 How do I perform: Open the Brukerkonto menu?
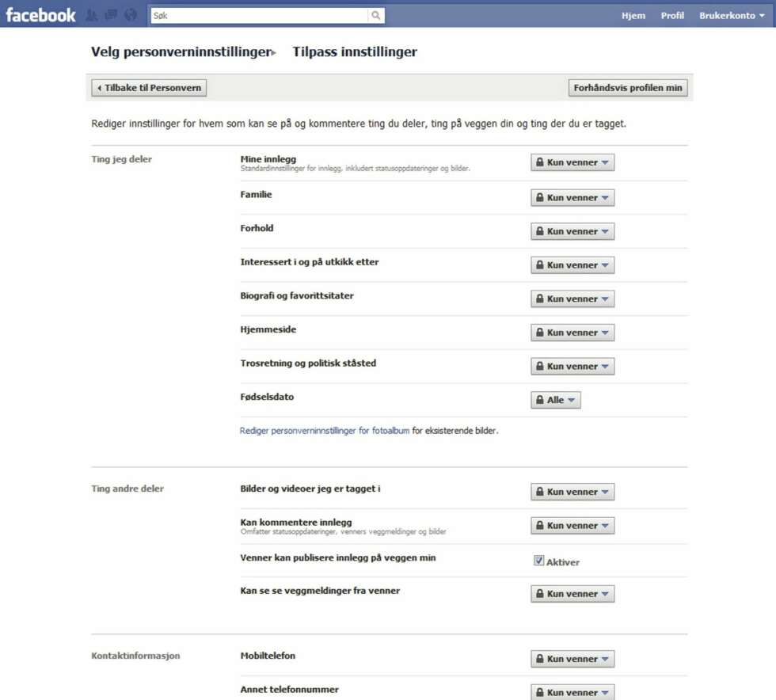[732, 15]
